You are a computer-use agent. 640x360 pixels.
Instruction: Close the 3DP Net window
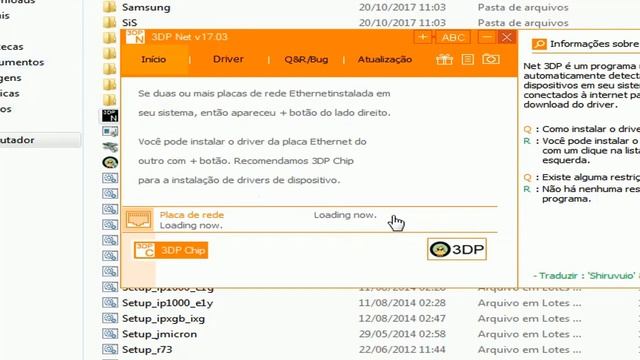pos(507,37)
